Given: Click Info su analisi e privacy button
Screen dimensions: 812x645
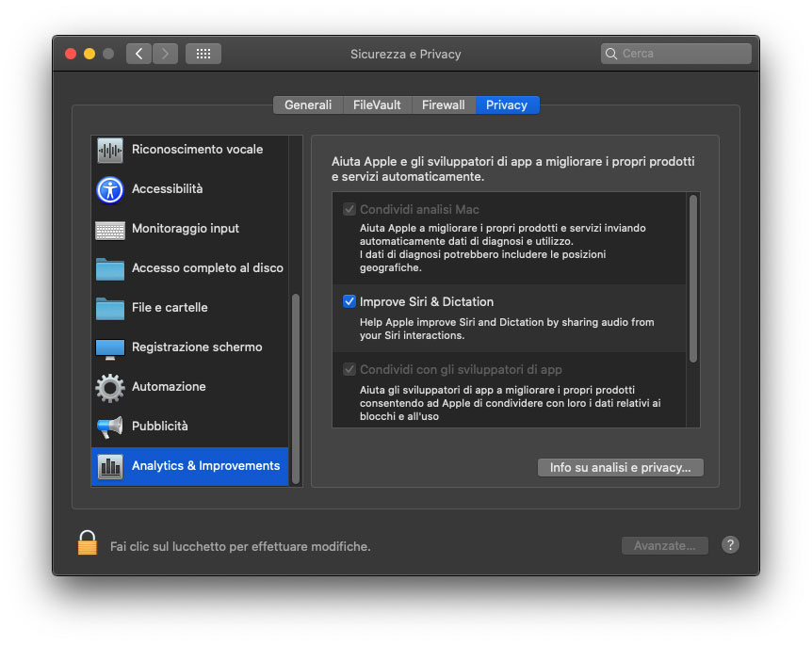Looking at the screenshot, I should click(x=621, y=467).
